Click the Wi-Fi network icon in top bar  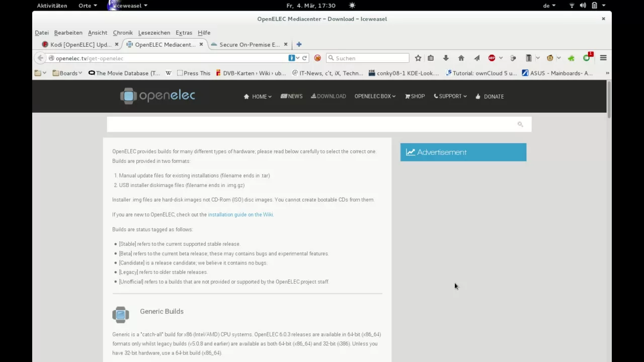(x=572, y=6)
